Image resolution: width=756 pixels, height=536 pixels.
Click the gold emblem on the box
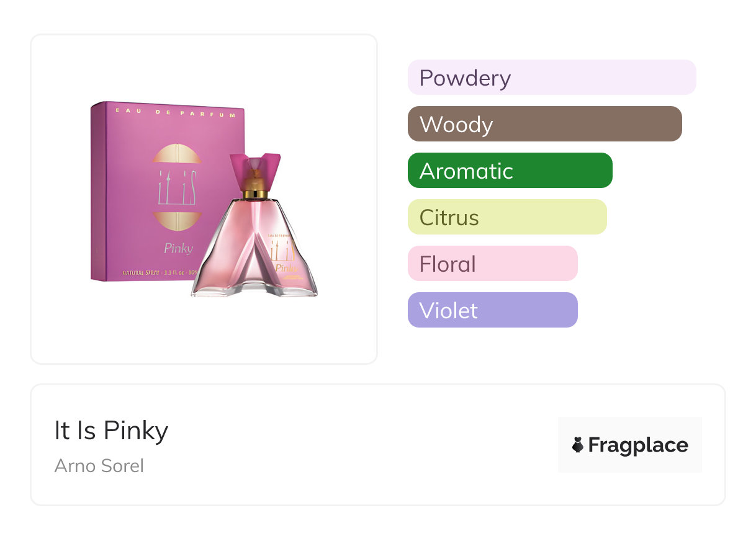[x=176, y=185]
